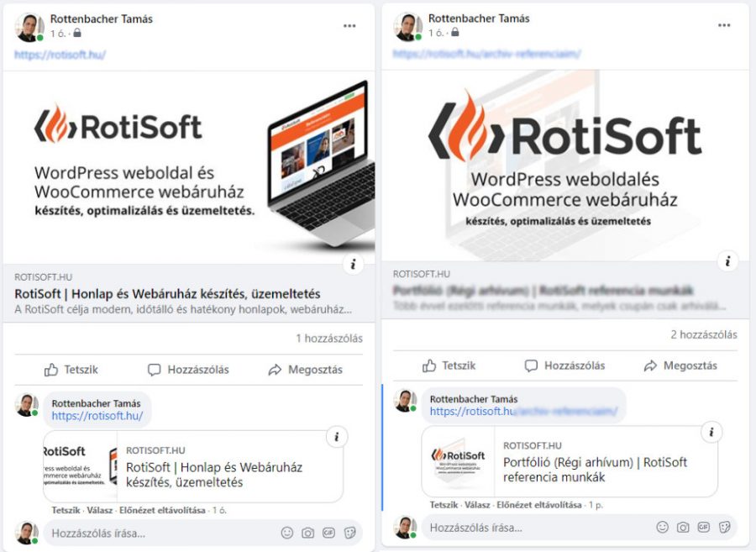Click info icon on right post image

click(727, 261)
